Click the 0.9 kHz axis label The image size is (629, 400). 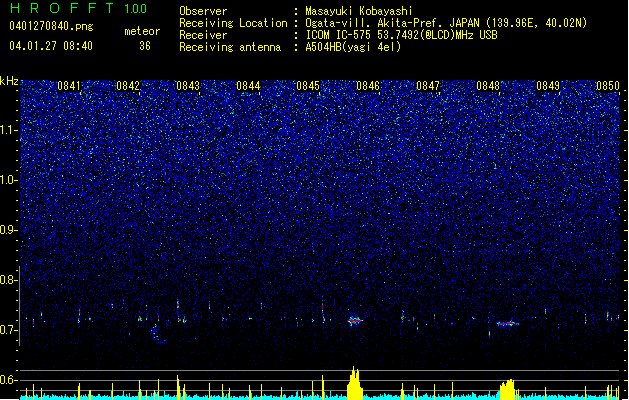point(8,230)
